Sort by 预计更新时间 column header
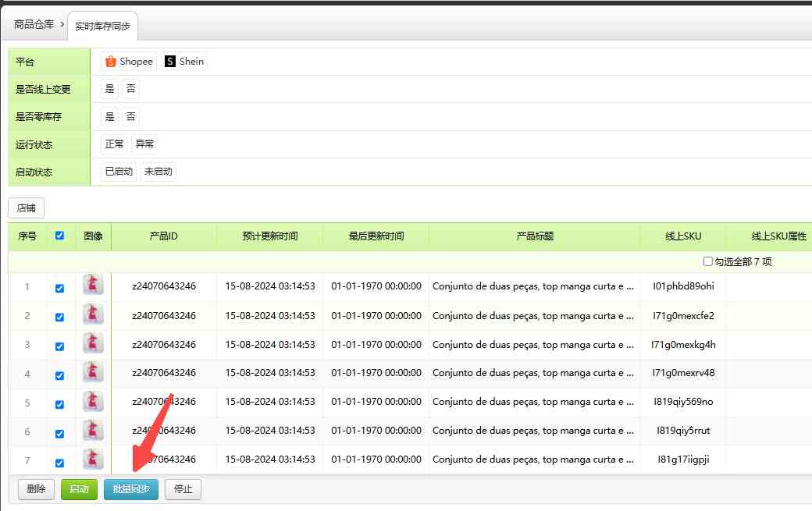812x511 pixels. point(269,236)
